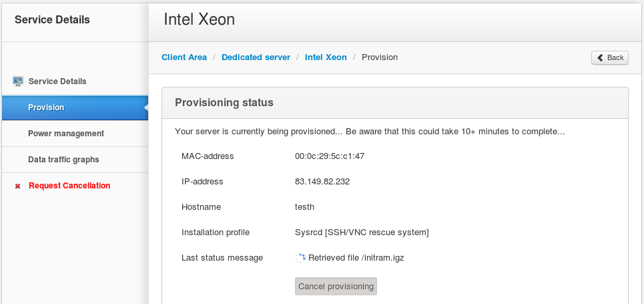
Task: Click the Intel Xeon page title
Action: click(199, 19)
